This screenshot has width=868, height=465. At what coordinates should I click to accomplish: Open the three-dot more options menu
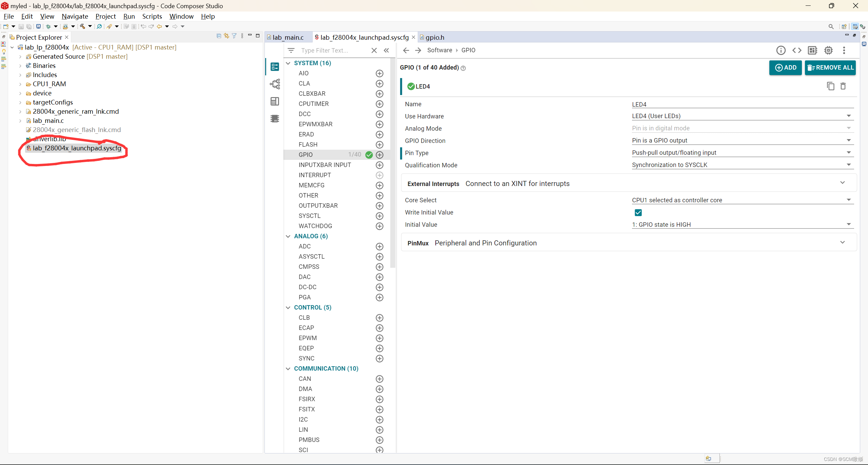pos(844,50)
